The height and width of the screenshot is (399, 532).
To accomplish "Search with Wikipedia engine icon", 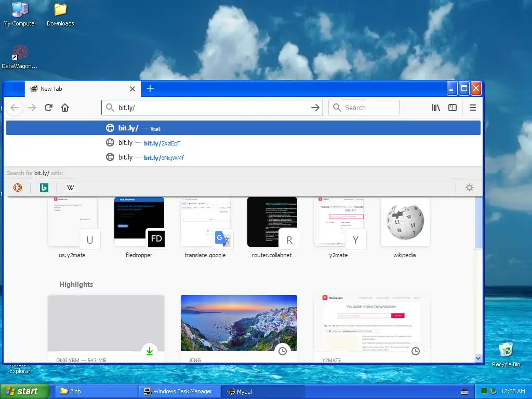I will pos(70,187).
